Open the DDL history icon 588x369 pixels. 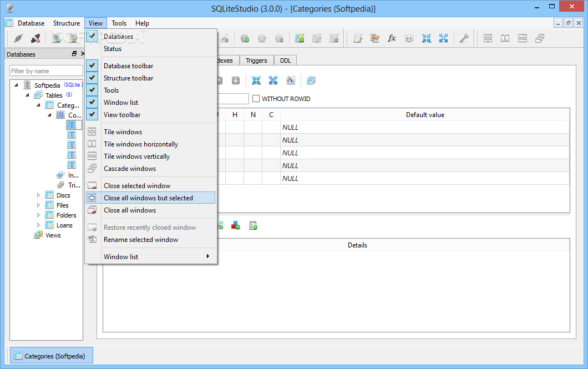pyautogui.click(x=374, y=38)
